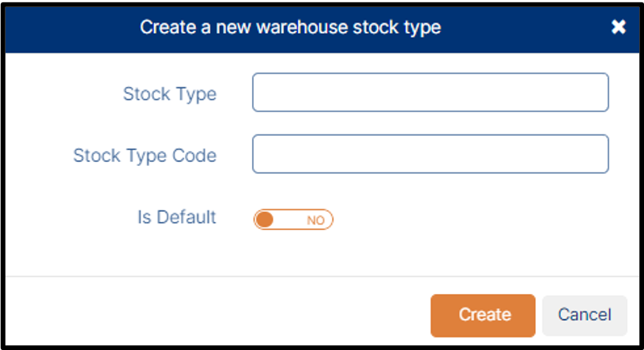This screenshot has height=350, width=644.
Task: Place cursor in the first empty input field
Action: [x=430, y=93]
